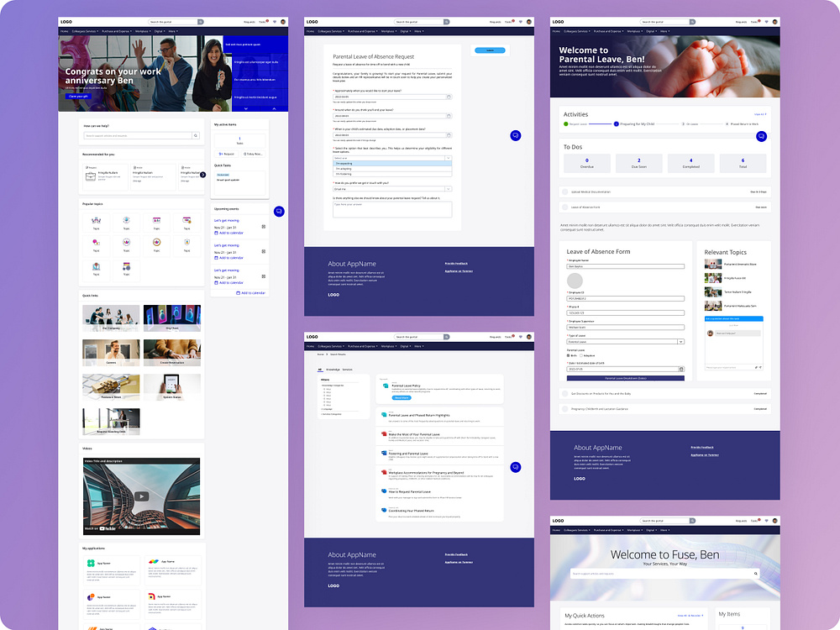The width and height of the screenshot is (840, 630).
Task: Check off the Upload Medical Documentation to-do
Action: pos(564,192)
